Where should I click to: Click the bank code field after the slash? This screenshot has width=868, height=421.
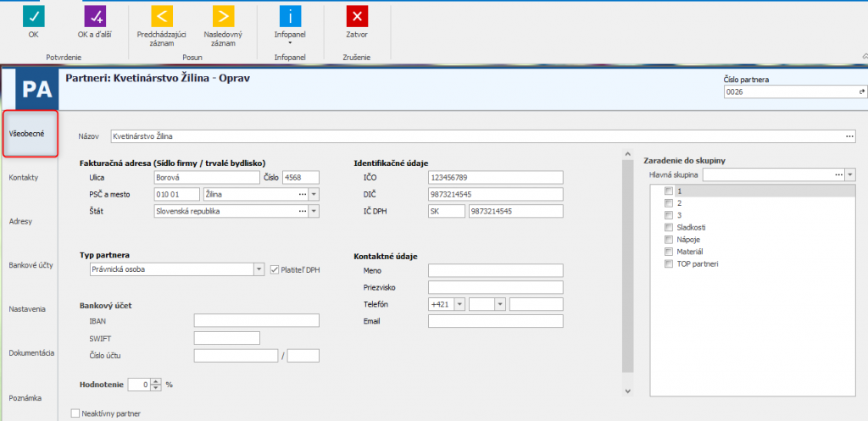pyautogui.click(x=303, y=356)
